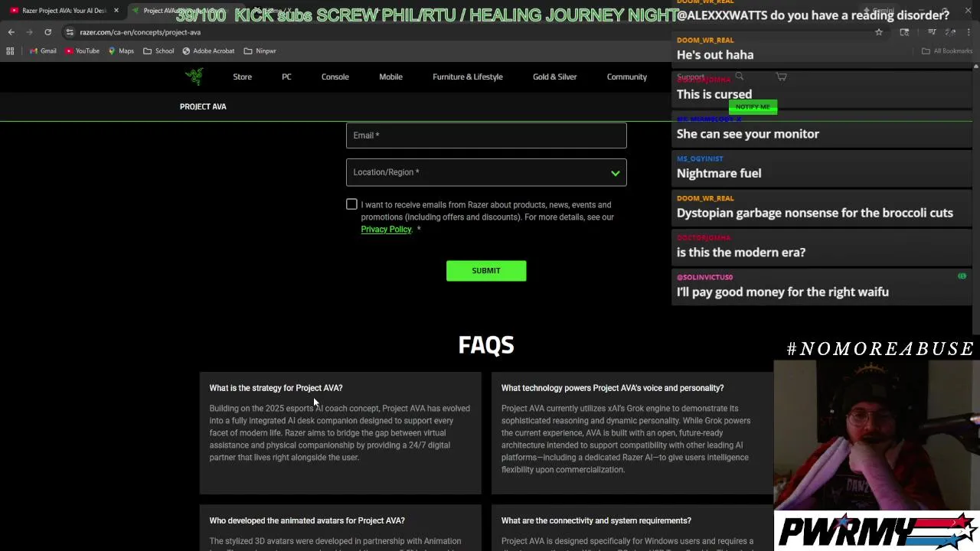Click the green SUBMIT button
The height and width of the screenshot is (551, 980).
coord(486,271)
